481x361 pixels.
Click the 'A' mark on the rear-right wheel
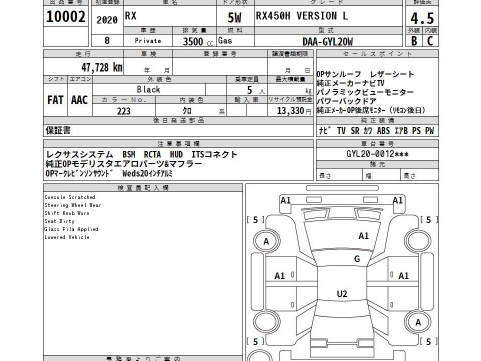pyautogui.click(x=418, y=322)
